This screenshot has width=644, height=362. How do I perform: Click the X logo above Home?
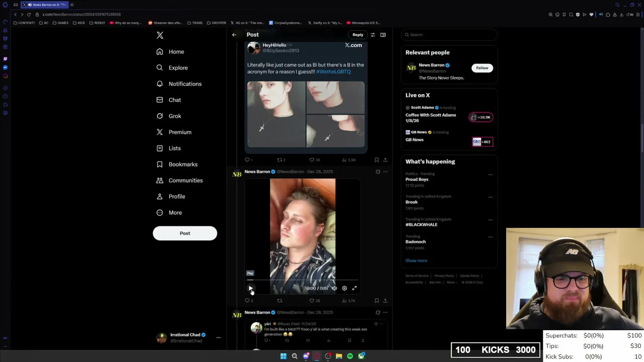160,35
